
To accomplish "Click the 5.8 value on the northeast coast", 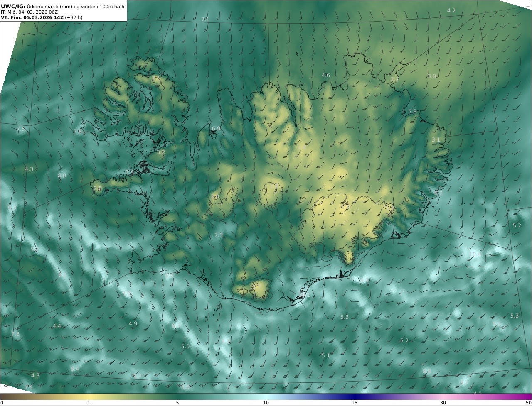I will [412, 112].
